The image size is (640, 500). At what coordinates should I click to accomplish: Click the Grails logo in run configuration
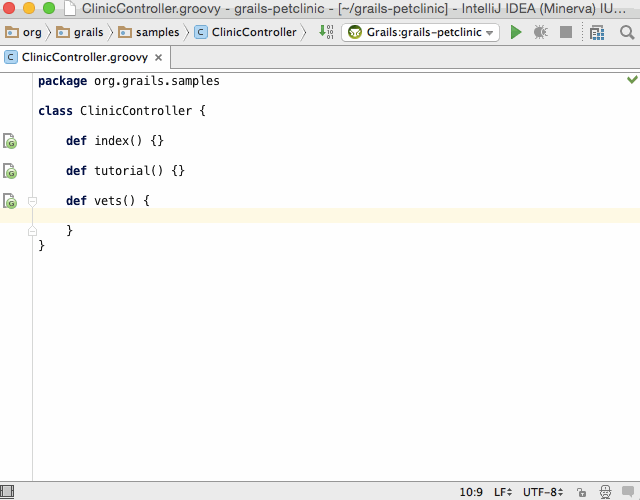(x=355, y=32)
